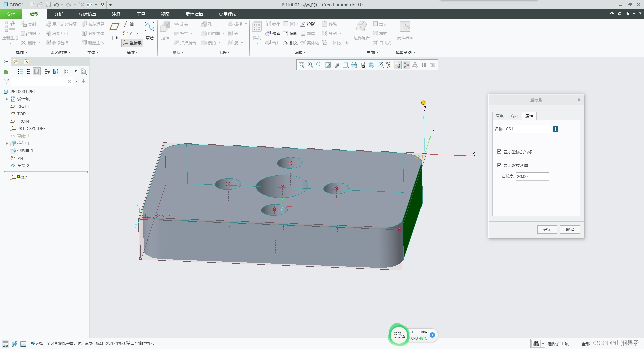Open the 形状 group dropdown
The image size is (644, 349).
click(x=178, y=52)
